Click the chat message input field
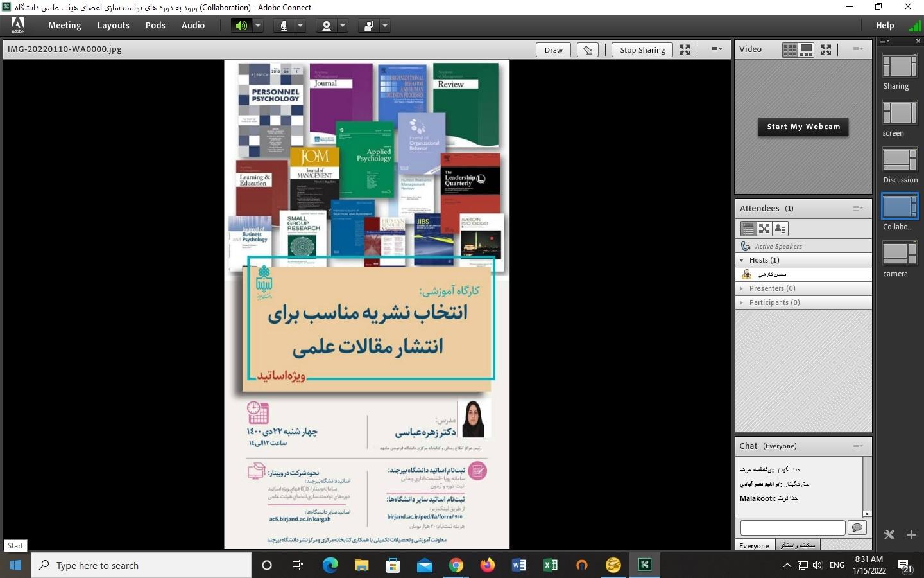 pos(792,528)
